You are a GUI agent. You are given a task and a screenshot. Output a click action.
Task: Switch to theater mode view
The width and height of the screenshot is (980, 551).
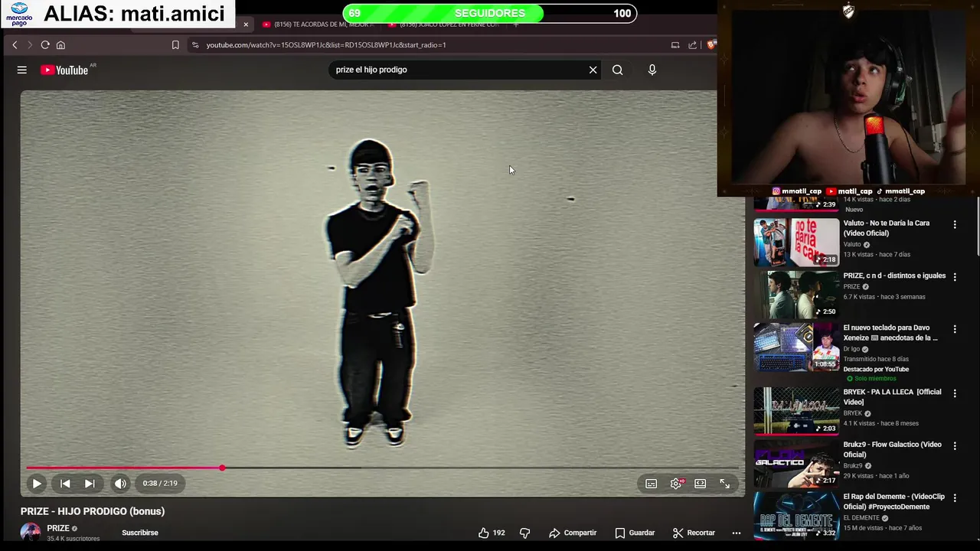tap(701, 484)
